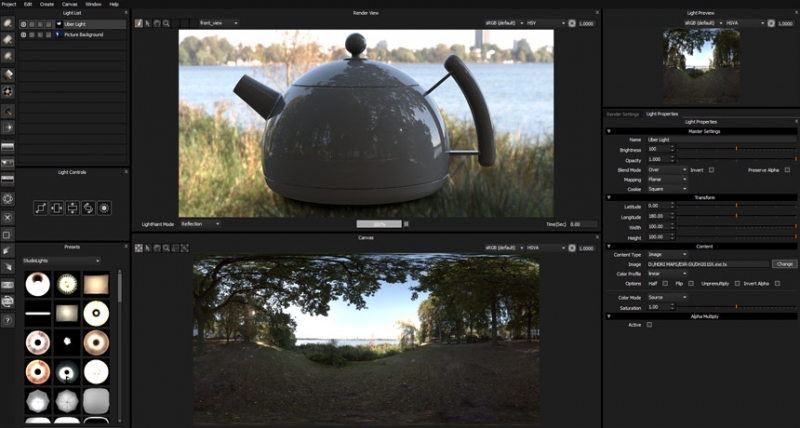Image resolution: width=800 pixels, height=428 pixels.
Task: Click the rotate icon in Light Controls
Action: pos(88,208)
